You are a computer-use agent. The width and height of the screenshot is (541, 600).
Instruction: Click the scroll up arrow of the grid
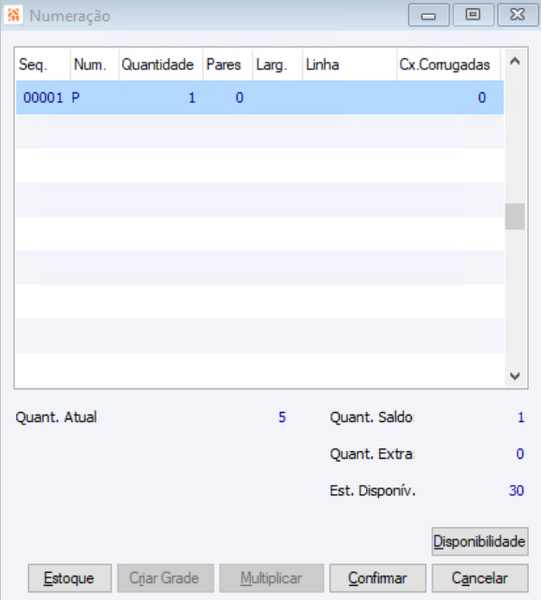click(x=515, y=61)
